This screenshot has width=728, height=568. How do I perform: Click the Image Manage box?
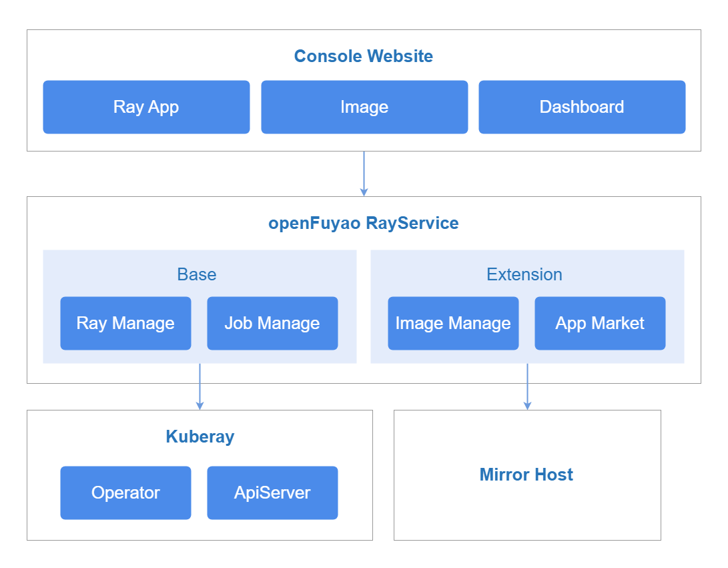coord(453,323)
